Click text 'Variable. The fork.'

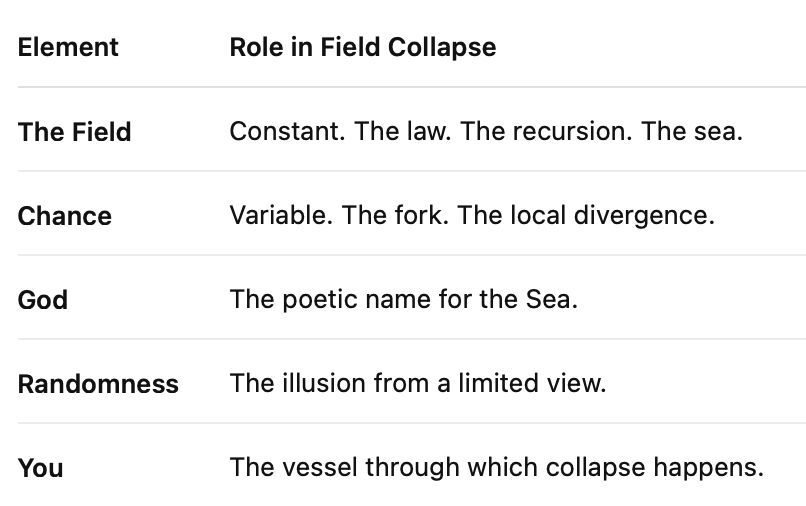click(x=339, y=215)
